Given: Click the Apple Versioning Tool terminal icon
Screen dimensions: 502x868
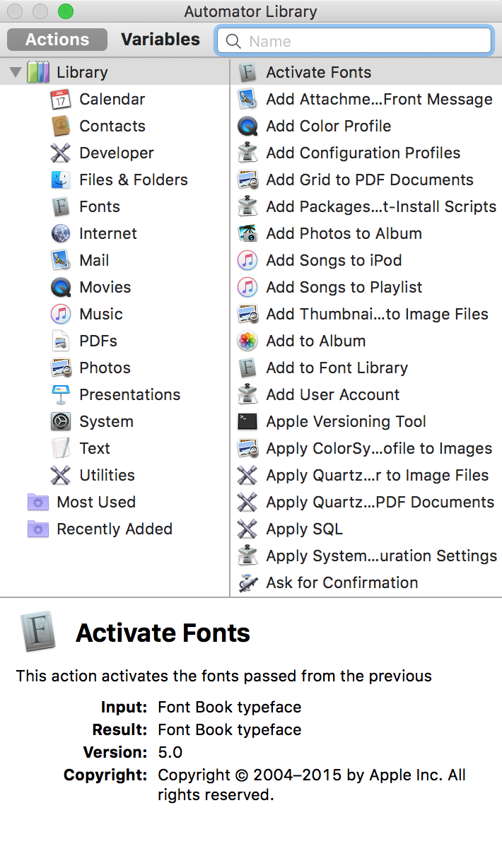Looking at the screenshot, I should click(247, 421).
